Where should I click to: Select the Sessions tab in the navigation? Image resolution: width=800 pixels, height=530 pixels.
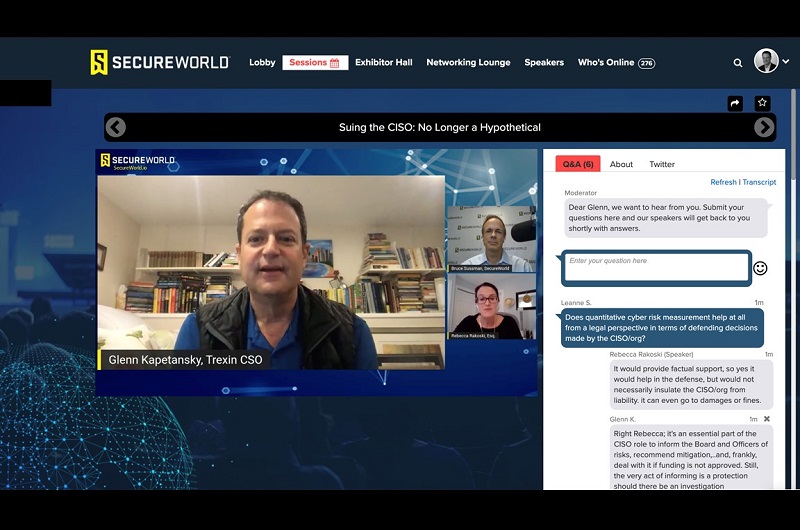click(315, 62)
